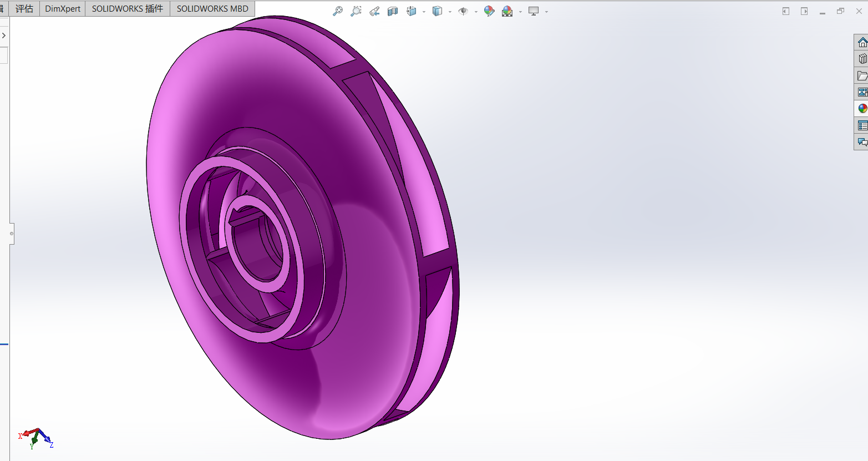Viewport: 868px width, 461px height.
Task: Click the tile left document window button
Action: [x=786, y=11]
